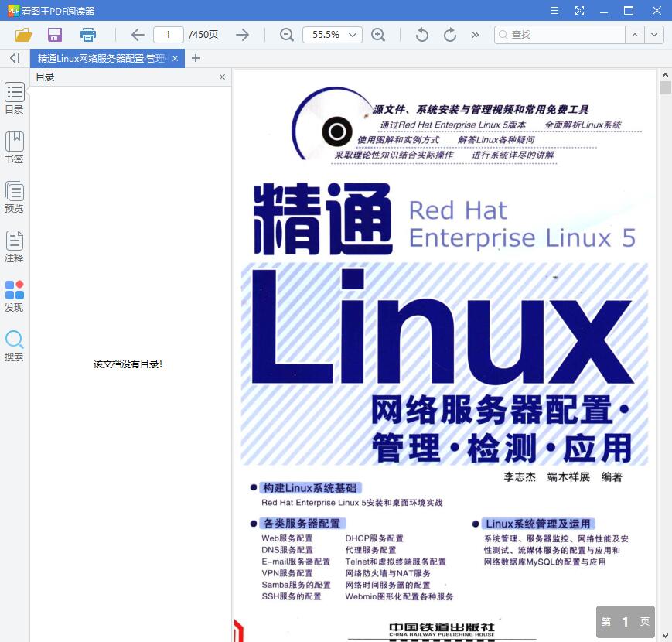672x642 pixels.
Task: Close the 精通Linux document tab
Action: [176, 59]
